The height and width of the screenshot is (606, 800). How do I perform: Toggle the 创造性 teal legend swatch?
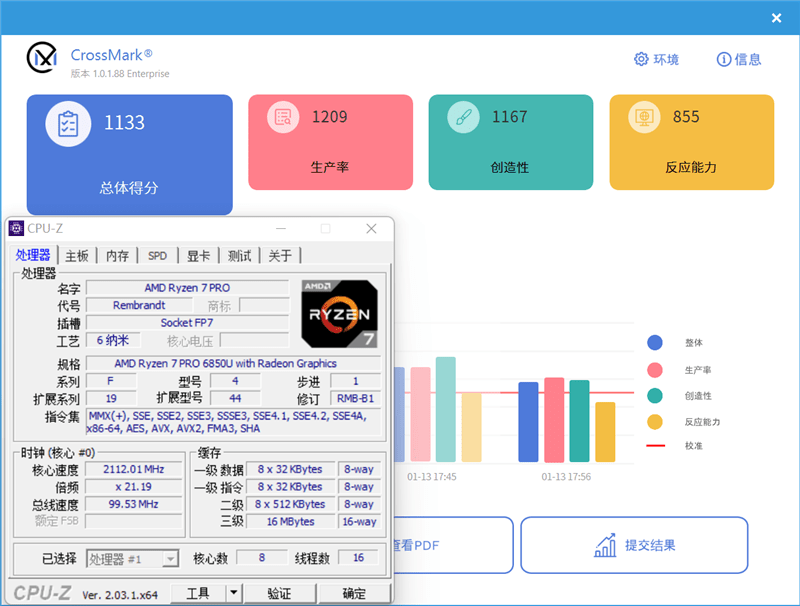(655, 396)
